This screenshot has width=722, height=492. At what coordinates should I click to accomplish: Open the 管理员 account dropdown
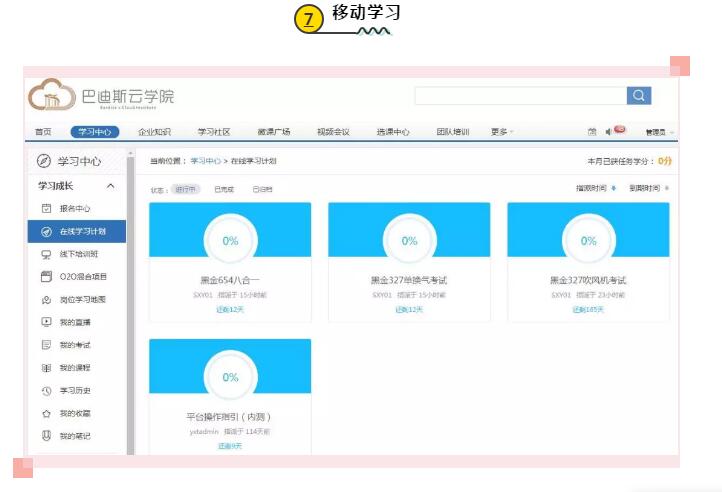point(659,132)
